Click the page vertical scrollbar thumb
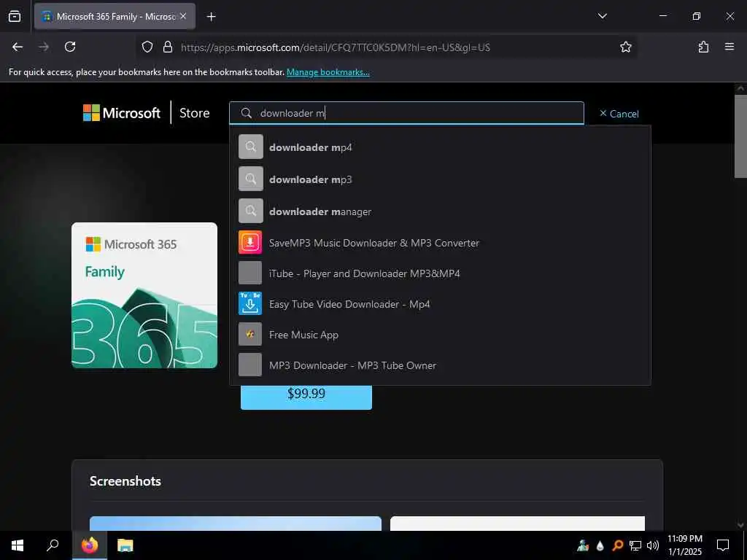Screen dimensions: 747x560 coord(740,136)
